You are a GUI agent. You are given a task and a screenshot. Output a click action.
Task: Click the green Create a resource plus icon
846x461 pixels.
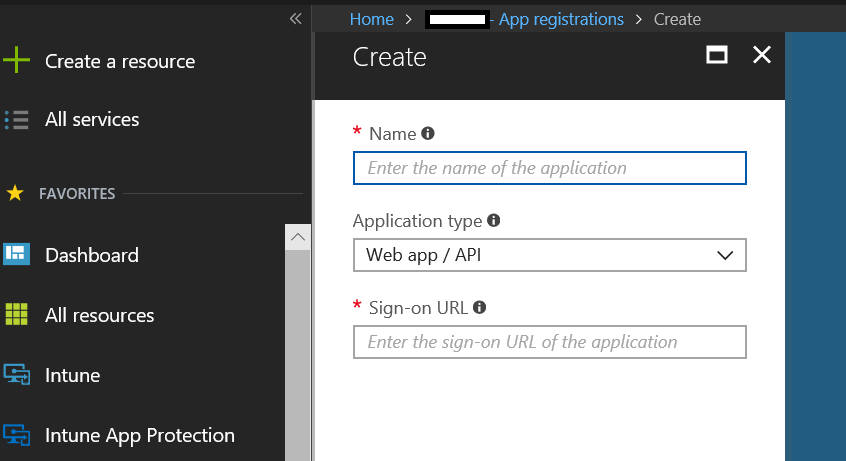(x=16, y=61)
